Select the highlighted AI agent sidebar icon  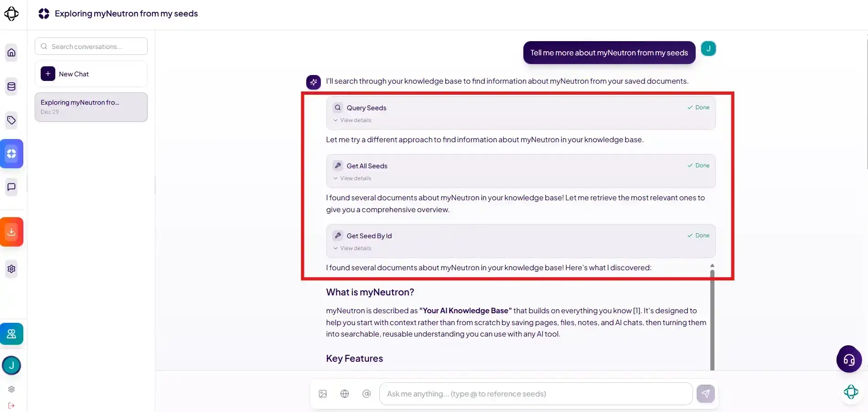[x=11, y=154]
